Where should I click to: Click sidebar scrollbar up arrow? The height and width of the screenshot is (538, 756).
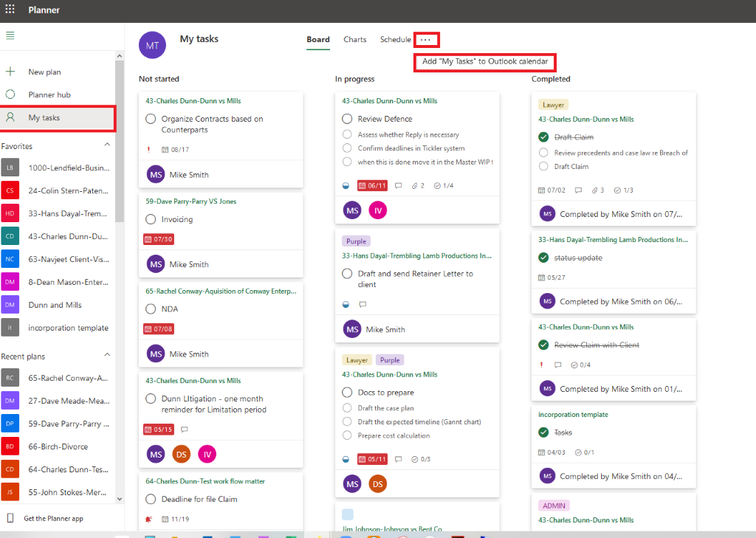(120, 56)
